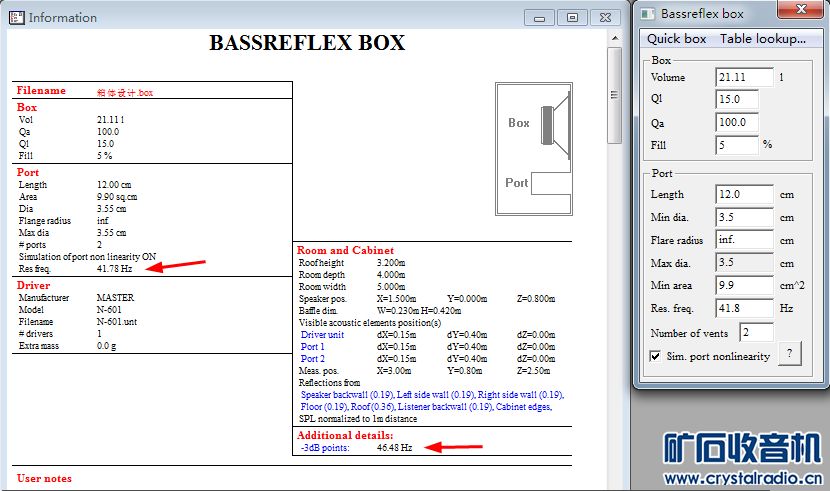
Task: Open the Table lookup... menu
Action: tap(763, 39)
